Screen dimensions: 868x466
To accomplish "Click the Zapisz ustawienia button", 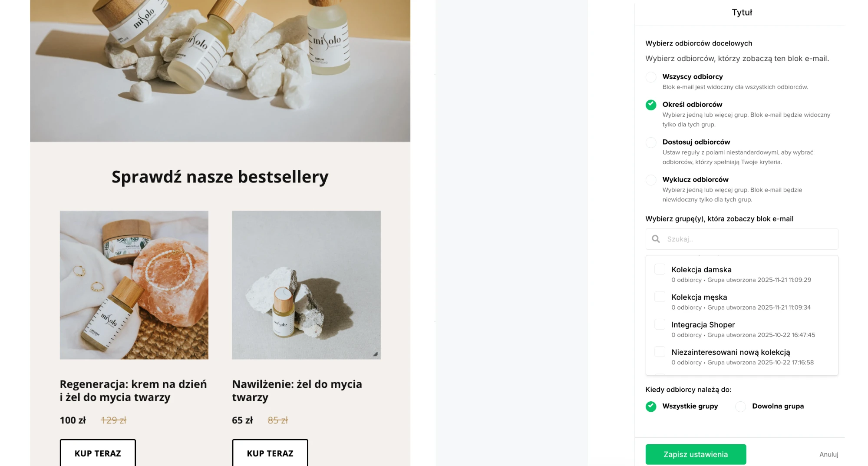I will 695,454.
